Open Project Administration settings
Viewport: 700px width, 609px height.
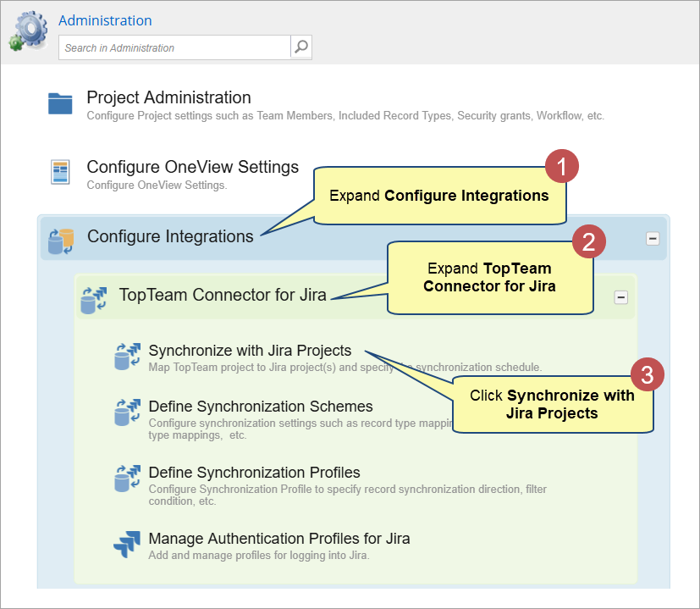(168, 97)
